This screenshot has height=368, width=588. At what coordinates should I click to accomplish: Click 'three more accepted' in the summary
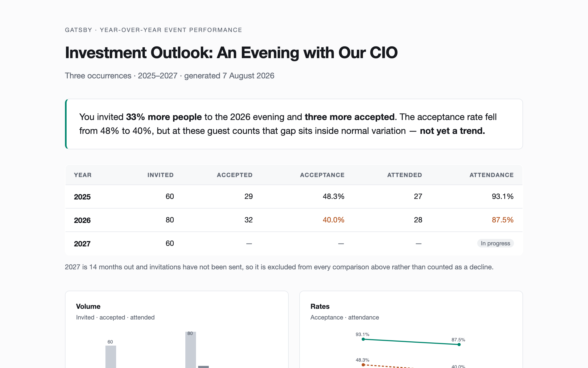click(x=349, y=117)
